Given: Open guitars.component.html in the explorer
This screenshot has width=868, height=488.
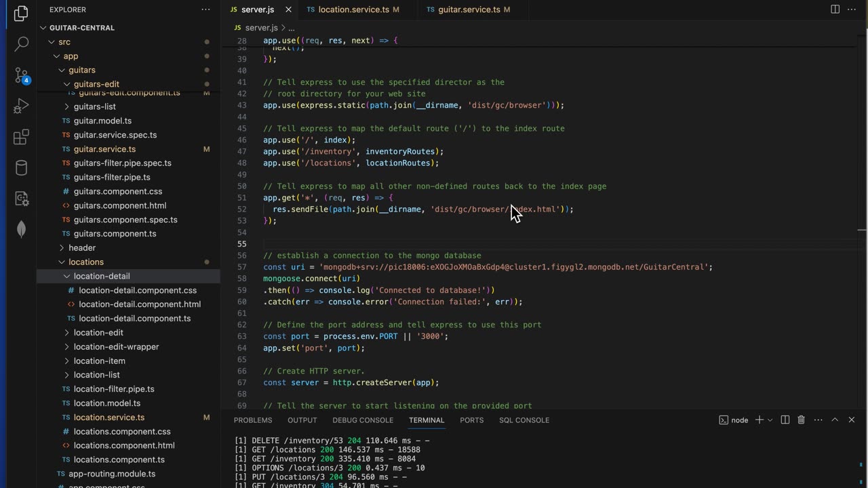Looking at the screenshot, I should coord(119,205).
